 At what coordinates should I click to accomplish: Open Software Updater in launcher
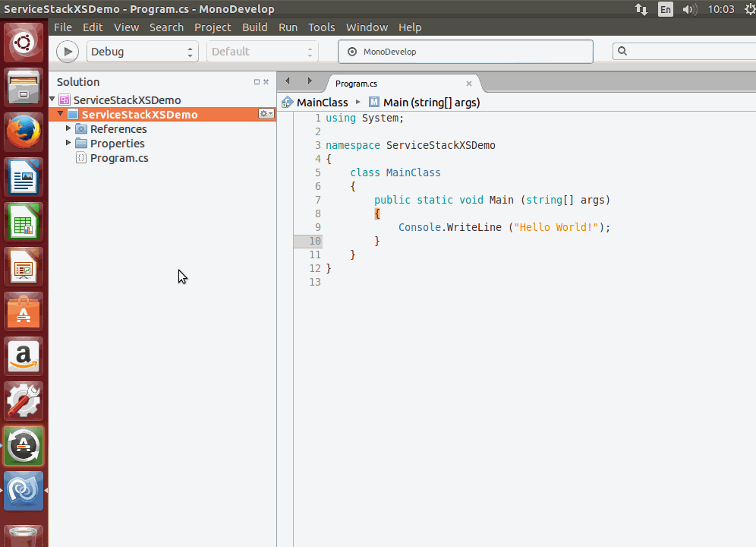(x=24, y=446)
